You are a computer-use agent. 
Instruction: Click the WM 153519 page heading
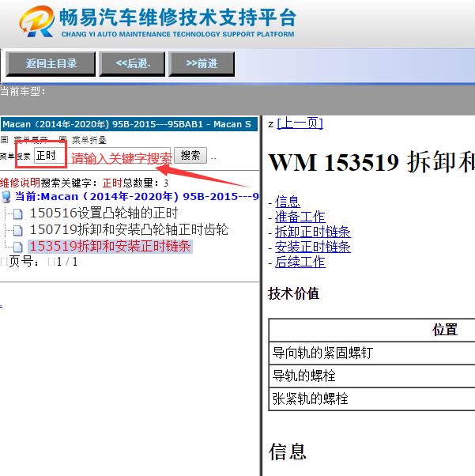371,162
